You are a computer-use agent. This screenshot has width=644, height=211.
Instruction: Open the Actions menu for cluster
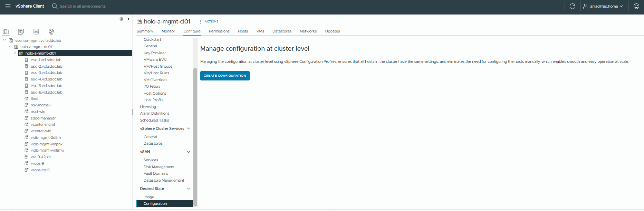pyautogui.click(x=210, y=21)
